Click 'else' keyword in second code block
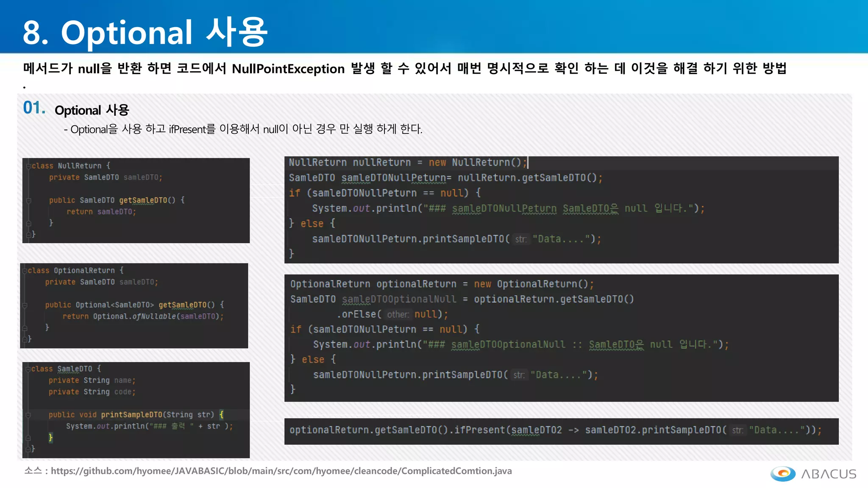 point(313,360)
